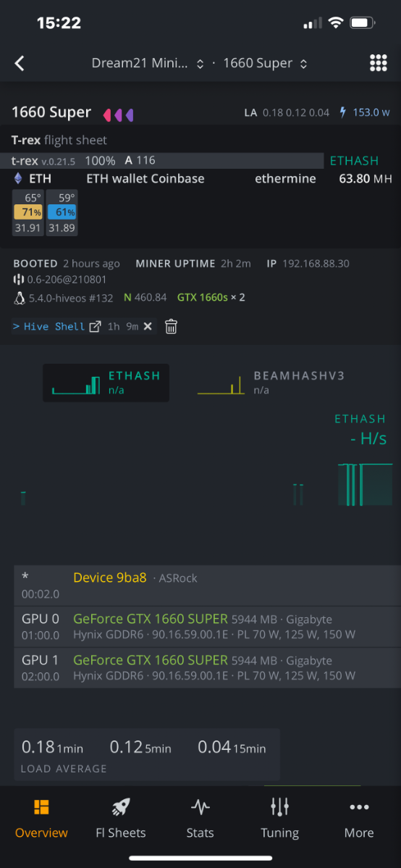Image resolution: width=401 pixels, height=868 pixels.
Task: Delete Hive Shell session with trash icon
Action: coord(172,327)
